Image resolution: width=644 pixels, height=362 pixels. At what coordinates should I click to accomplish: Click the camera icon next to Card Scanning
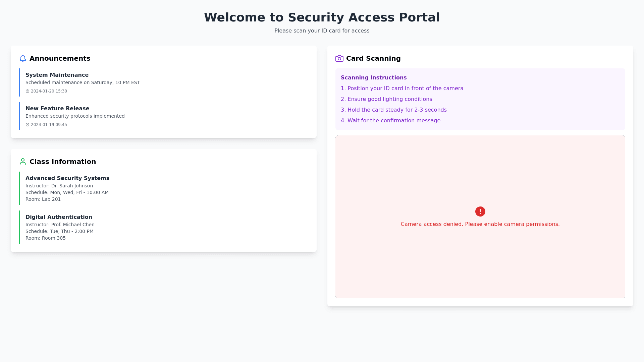coord(339,58)
